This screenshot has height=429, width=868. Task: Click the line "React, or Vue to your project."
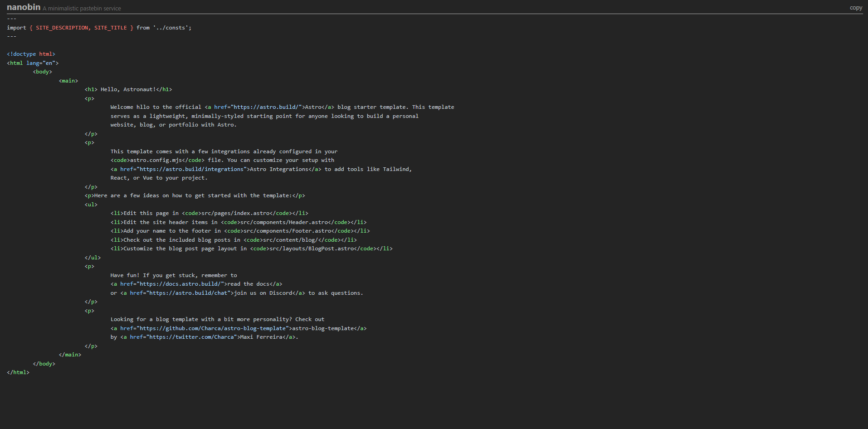[159, 178]
